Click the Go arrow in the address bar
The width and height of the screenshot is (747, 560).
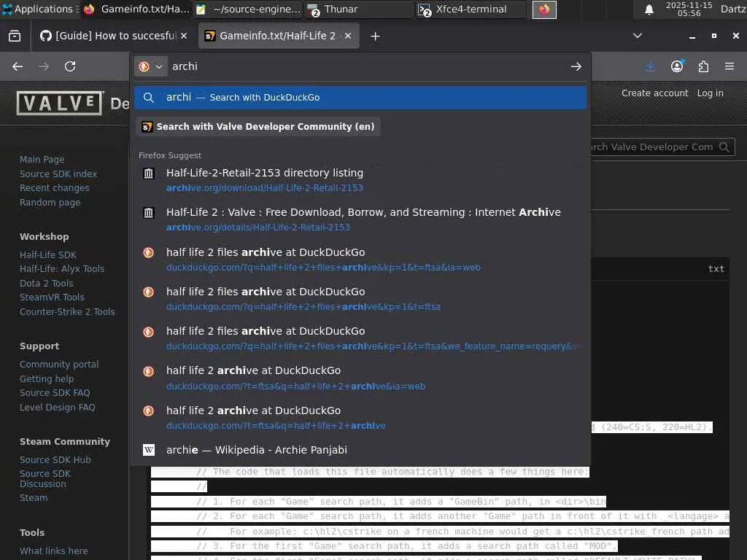[x=576, y=66]
